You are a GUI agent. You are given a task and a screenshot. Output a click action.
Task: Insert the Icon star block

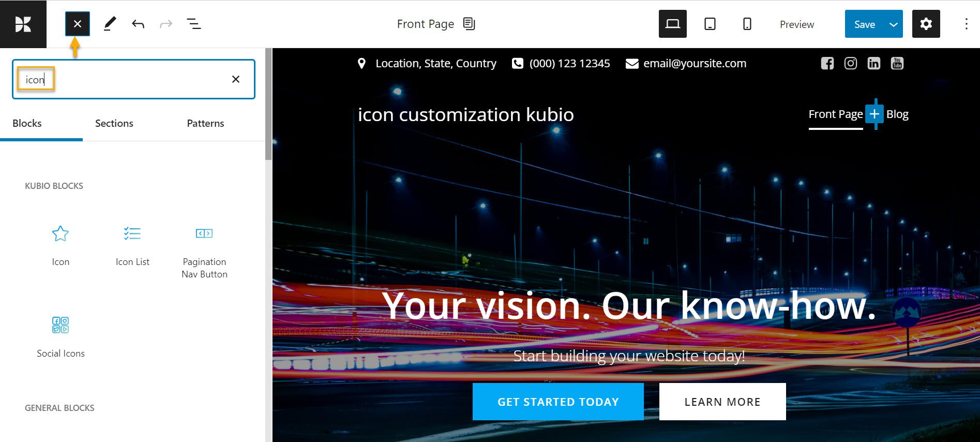click(61, 245)
